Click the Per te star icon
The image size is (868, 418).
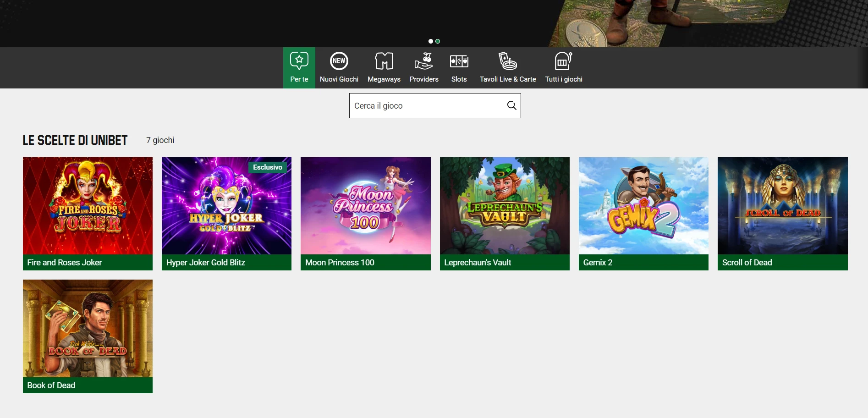[x=299, y=60]
